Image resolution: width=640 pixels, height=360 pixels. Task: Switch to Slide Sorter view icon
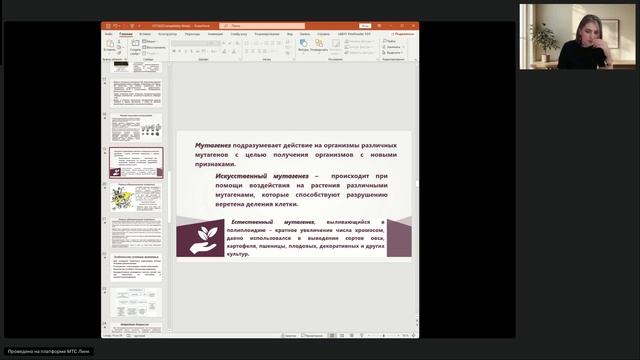342,336
